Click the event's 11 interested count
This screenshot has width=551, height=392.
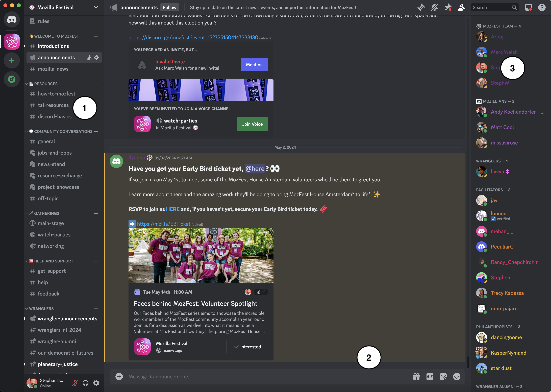[x=261, y=292]
